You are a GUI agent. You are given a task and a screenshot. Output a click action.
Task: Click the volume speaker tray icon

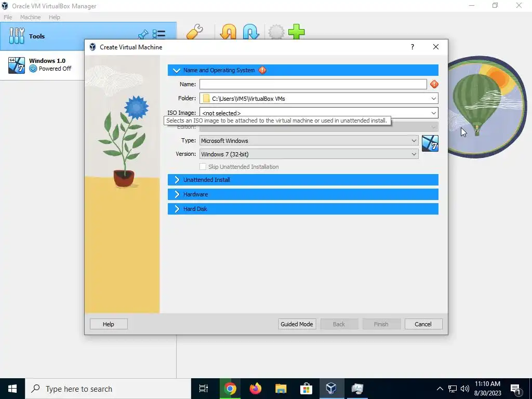point(465,389)
